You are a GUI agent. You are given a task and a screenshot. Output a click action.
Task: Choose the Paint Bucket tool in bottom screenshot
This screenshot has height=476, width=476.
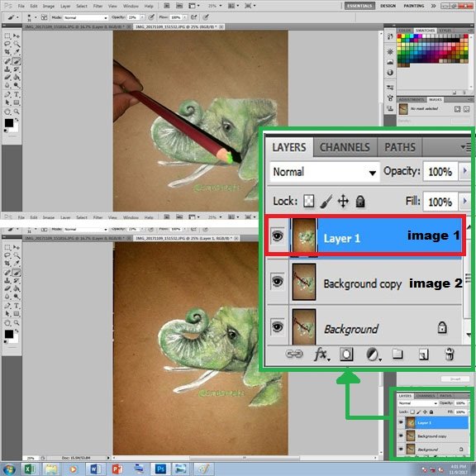pyautogui.click(x=17, y=288)
